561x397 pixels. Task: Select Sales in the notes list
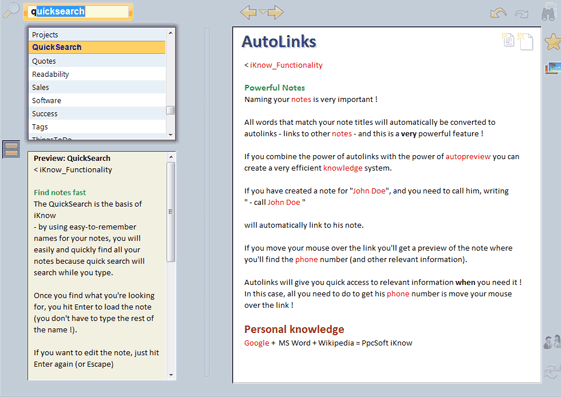pyautogui.click(x=97, y=87)
